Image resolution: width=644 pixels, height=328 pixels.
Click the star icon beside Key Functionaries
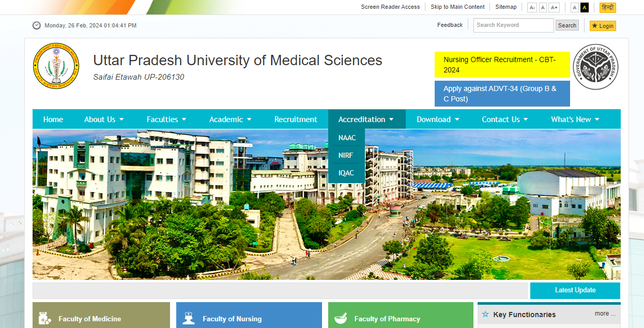[x=485, y=314]
